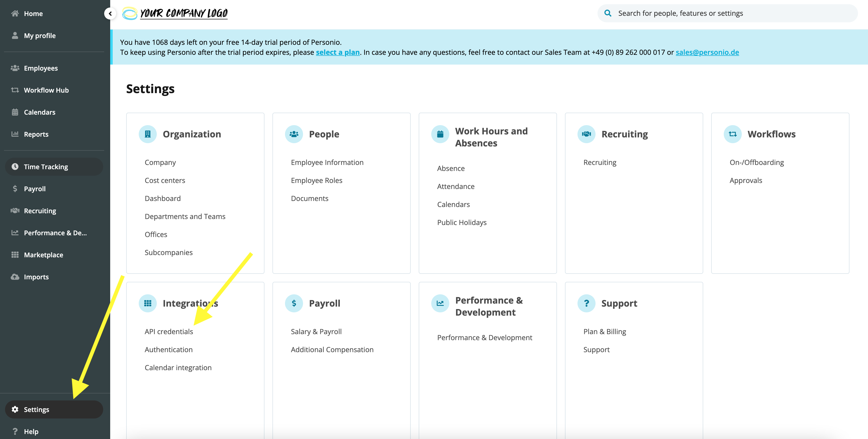
Task: Open Company settings under Organization
Action: click(160, 162)
